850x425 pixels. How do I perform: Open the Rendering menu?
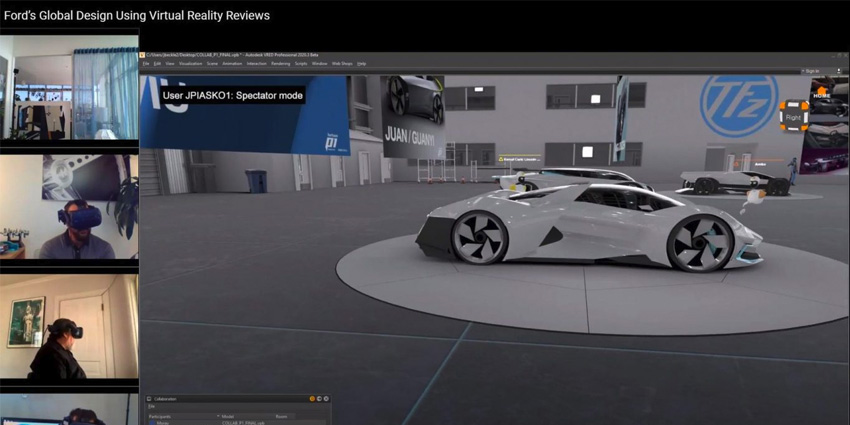(280, 63)
